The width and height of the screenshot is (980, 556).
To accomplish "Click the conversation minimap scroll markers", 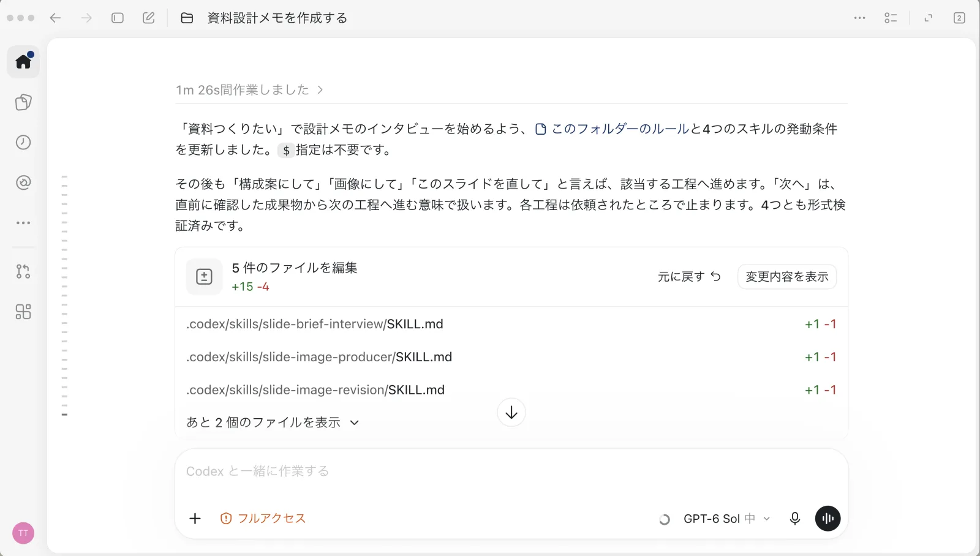I will [64, 295].
